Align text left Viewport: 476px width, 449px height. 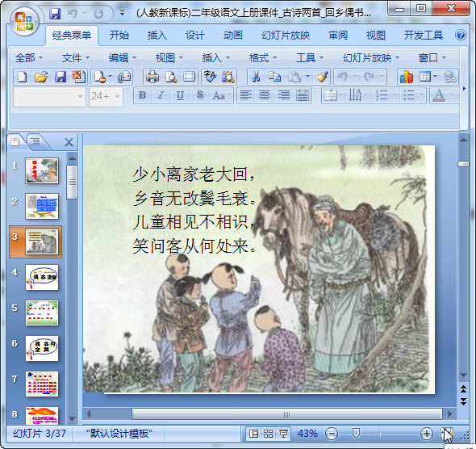(245, 95)
